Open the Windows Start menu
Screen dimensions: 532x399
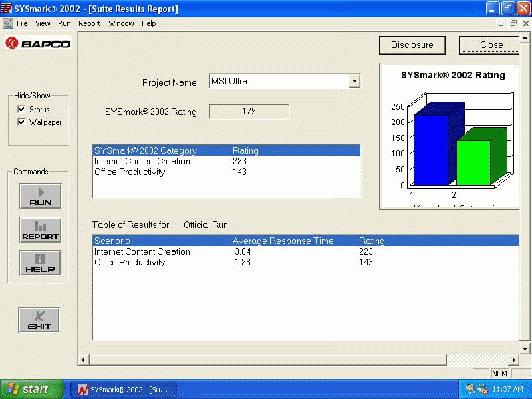click(x=32, y=389)
